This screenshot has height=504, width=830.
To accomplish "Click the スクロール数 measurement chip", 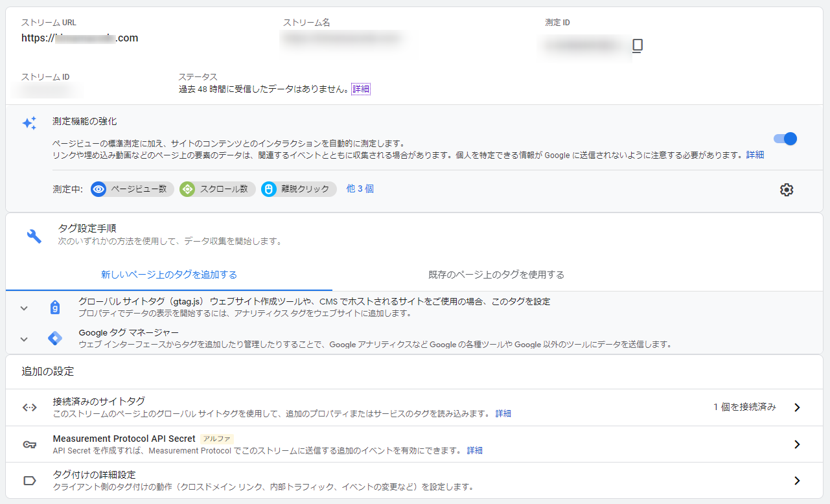I will (218, 189).
